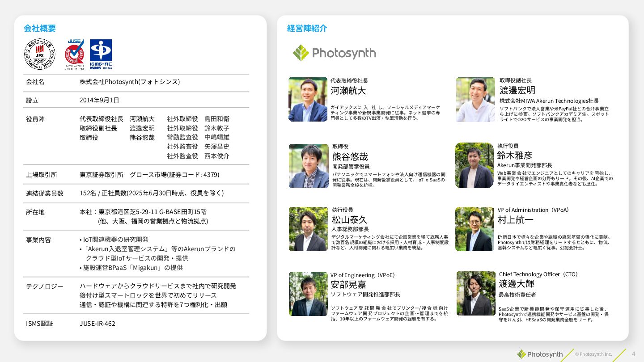This screenshot has width=644, height=362.
Task: Click Akerun事業開発部部長 under 鈴木雅彦
Action: (525, 165)
